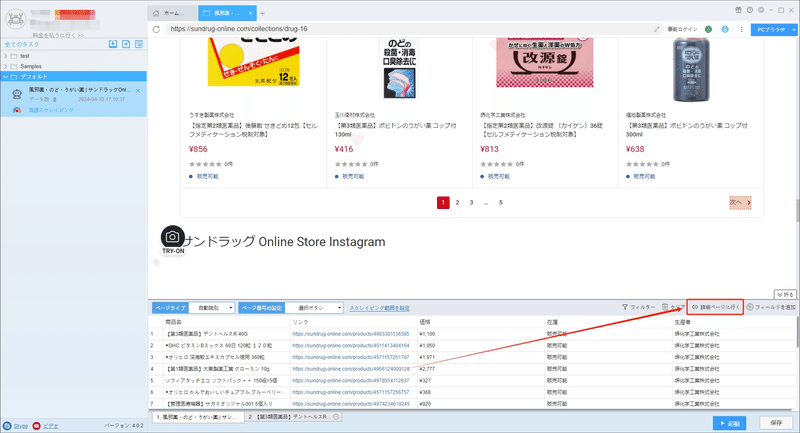
Task: Click the import task icon in the sidebar header
Action: [113, 44]
